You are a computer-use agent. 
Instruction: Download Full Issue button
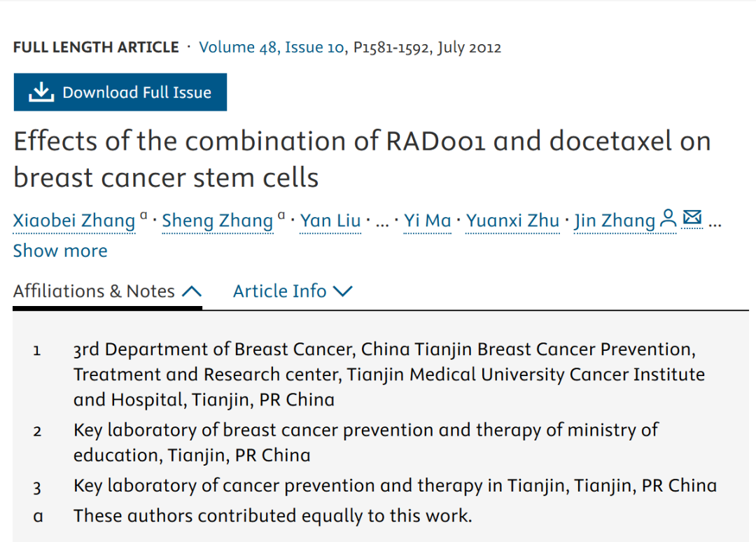tap(120, 92)
